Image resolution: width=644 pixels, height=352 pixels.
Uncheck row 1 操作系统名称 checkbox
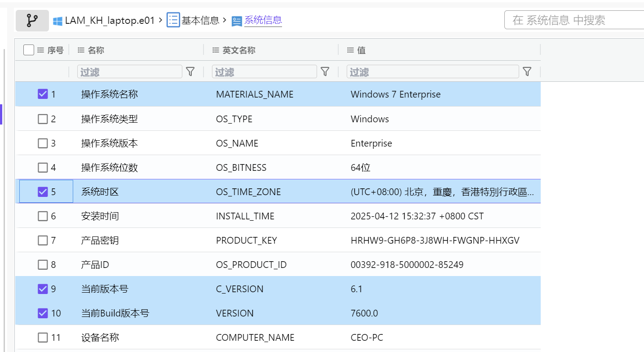[43, 94]
